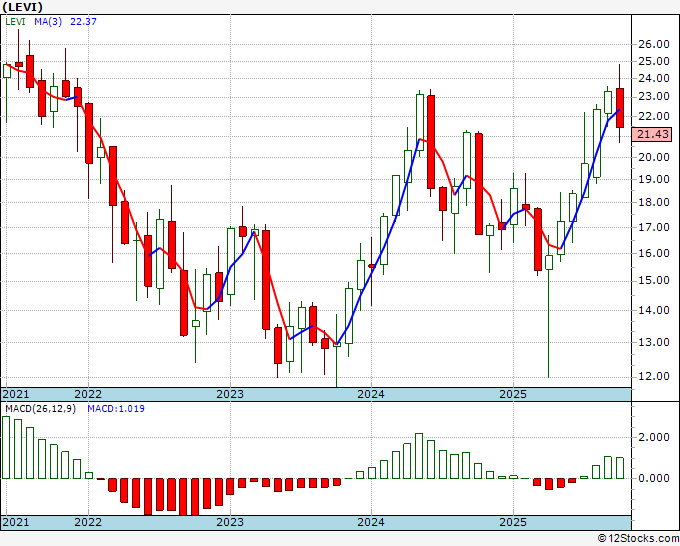The image size is (680, 546).
Task: Click 2023 on the price chart timeline
Action: (230, 394)
